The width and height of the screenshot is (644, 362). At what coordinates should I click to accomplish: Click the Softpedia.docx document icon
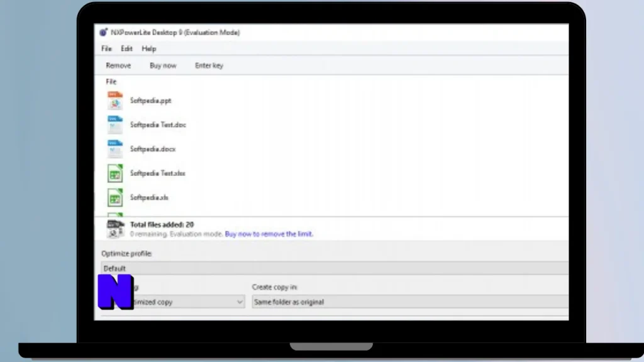tap(115, 149)
